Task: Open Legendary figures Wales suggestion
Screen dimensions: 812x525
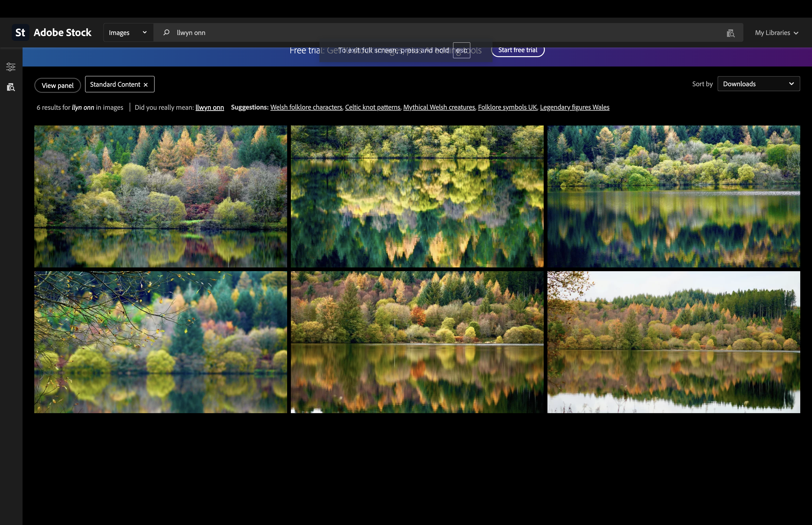Action: 574,107
